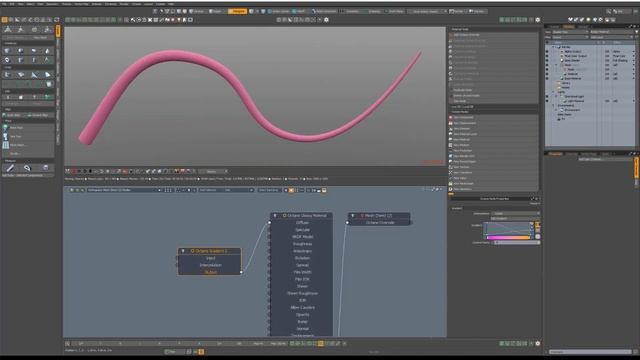The height and width of the screenshot is (360, 640).
Task: Open the File menu
Action: [4, 4]
